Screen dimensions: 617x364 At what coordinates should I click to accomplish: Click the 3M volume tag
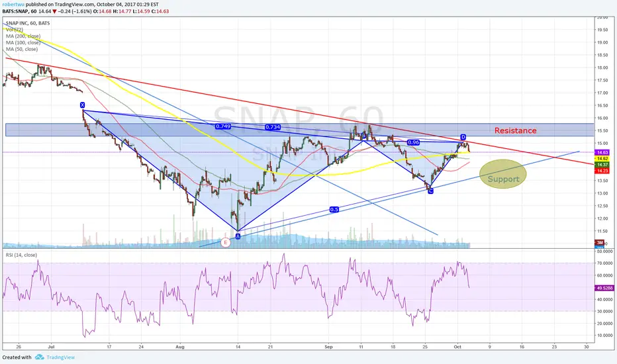[600, 242]
